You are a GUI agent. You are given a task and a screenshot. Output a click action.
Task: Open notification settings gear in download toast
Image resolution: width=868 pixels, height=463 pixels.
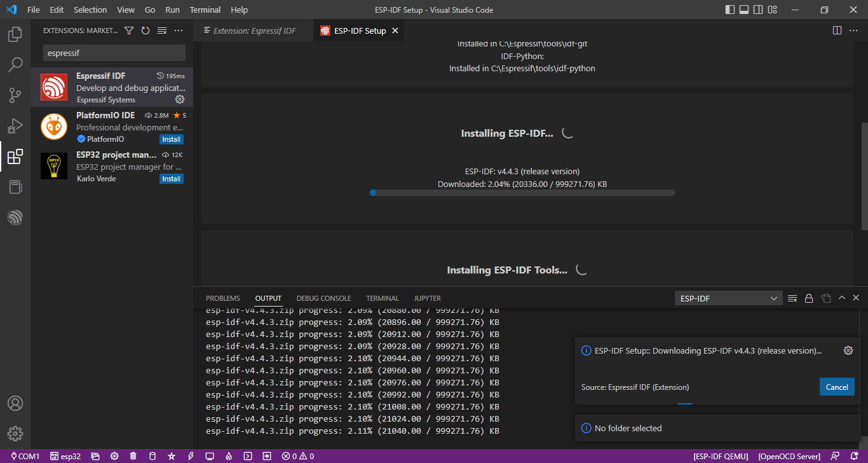pyautogui.click(x=848, y=350)
